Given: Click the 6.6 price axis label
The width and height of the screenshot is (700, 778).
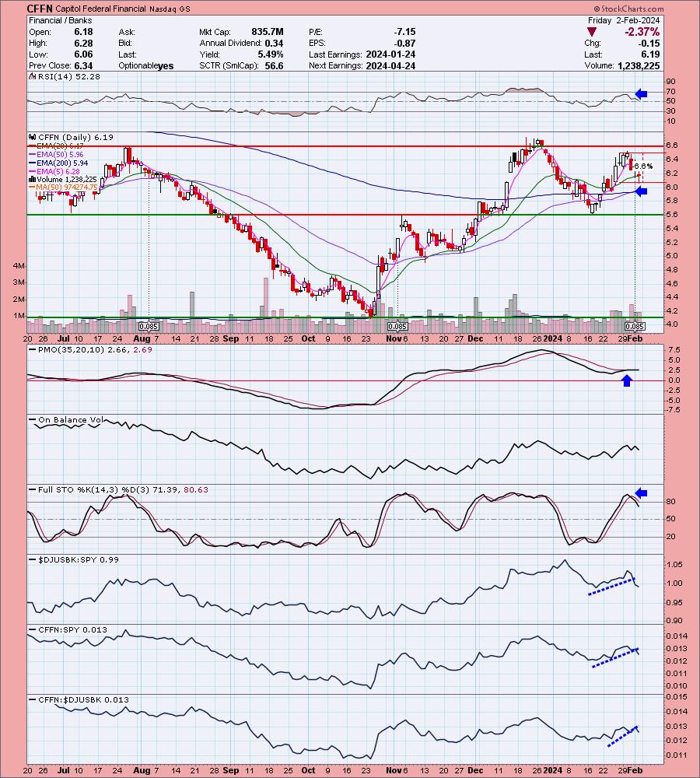Looking at the screenshot, I should pyautogui.click(x=672, y=145).
